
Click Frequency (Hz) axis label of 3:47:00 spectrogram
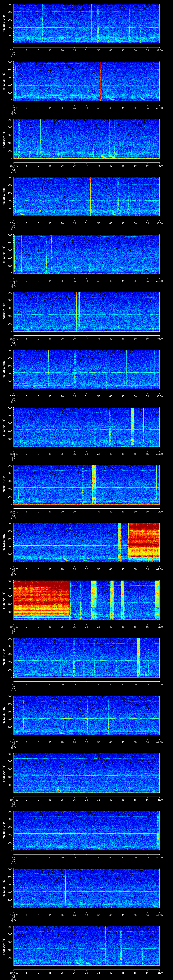tap(4, 946)
